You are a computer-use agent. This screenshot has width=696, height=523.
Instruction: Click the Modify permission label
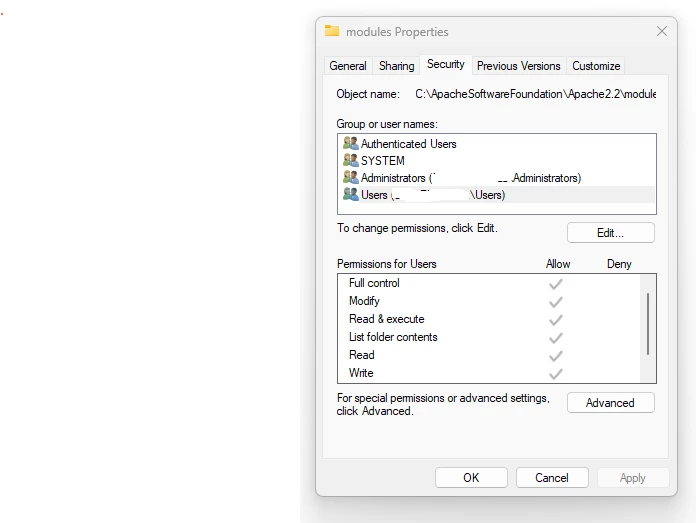[364, 301]
